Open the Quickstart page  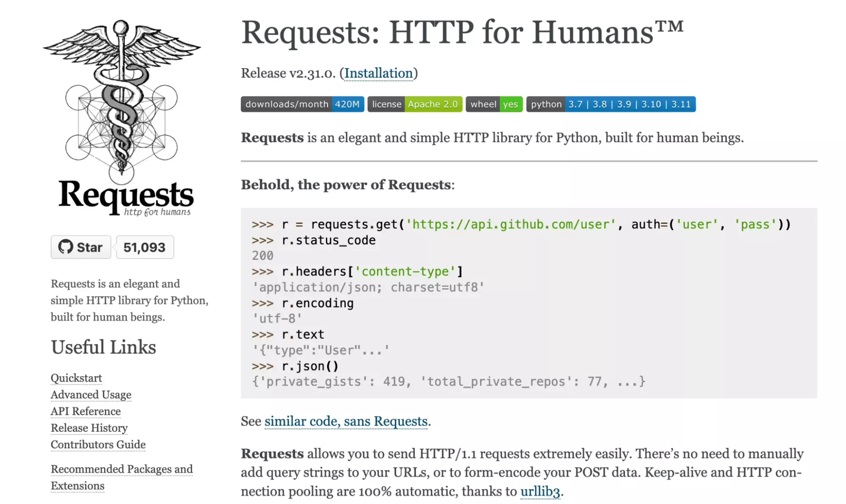tap(76, 378)
